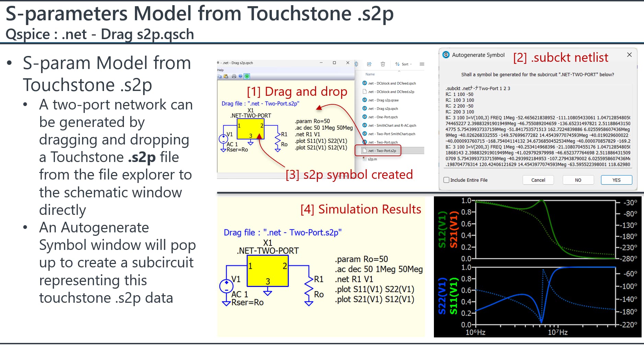Open the Sort dropdown in file explorer
The image size is (644, 346).
click(x=403, y=64)
